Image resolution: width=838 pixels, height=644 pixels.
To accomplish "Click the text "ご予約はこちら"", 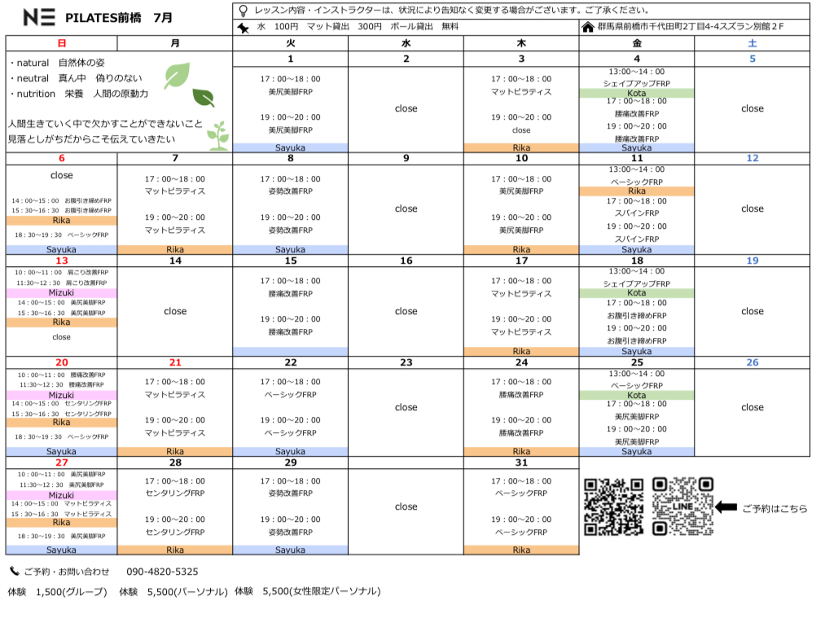I will (x=774, y=508).
